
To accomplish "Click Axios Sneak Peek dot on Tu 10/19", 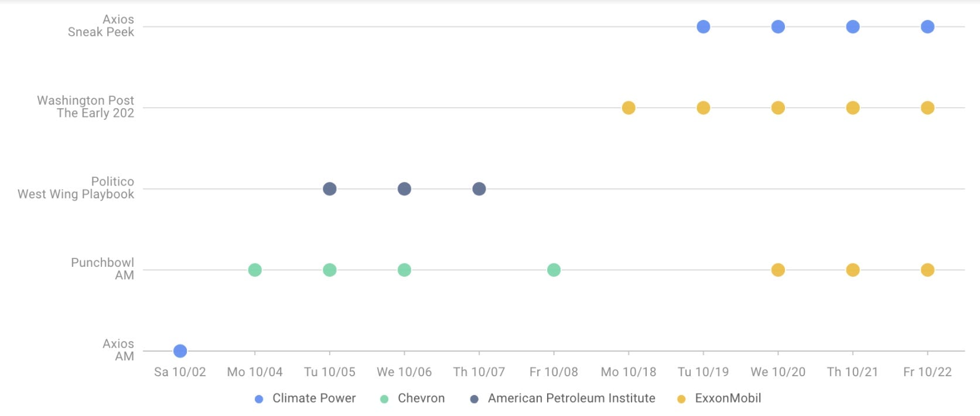I will pos(704,27).
